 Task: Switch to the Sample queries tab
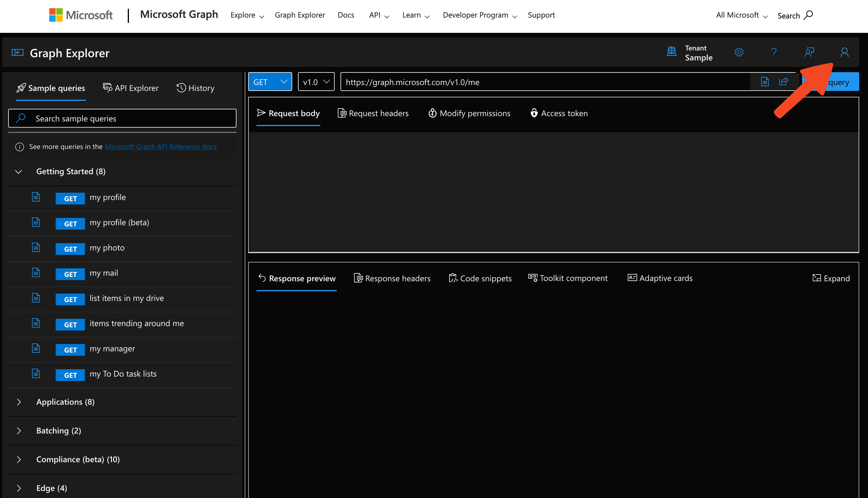pos(51,88)
